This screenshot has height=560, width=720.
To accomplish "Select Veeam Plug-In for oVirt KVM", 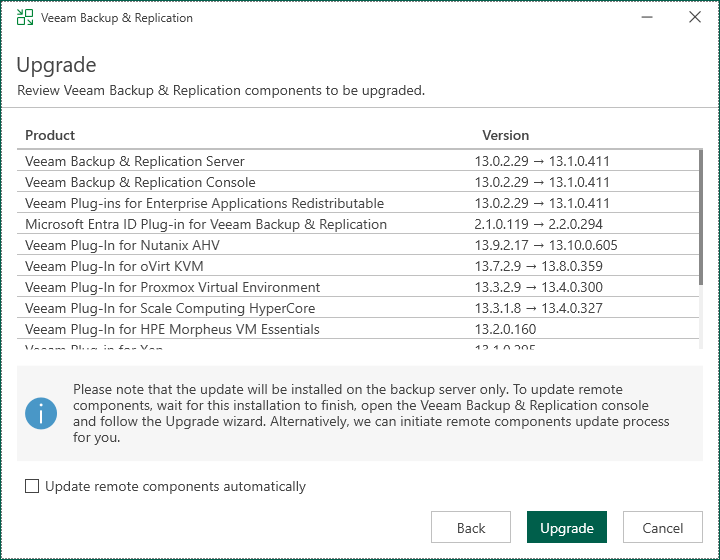I will tap(358, 266).
